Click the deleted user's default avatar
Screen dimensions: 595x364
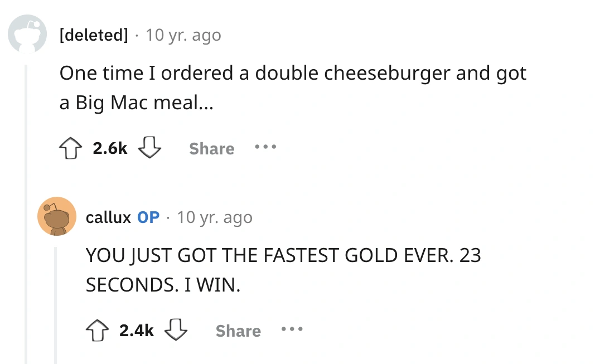(27, 35)
